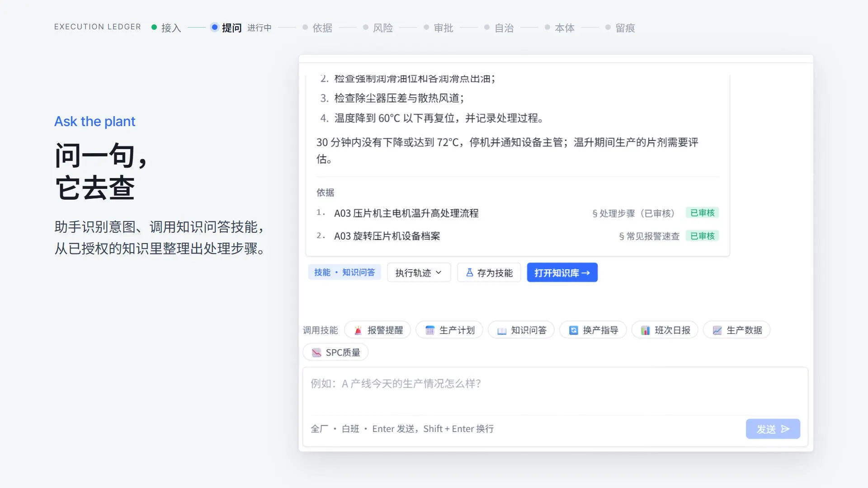Click 已审核 badge on 设备档案 row
The height and width of the screenshot is (488, 868).
[702, 236]
